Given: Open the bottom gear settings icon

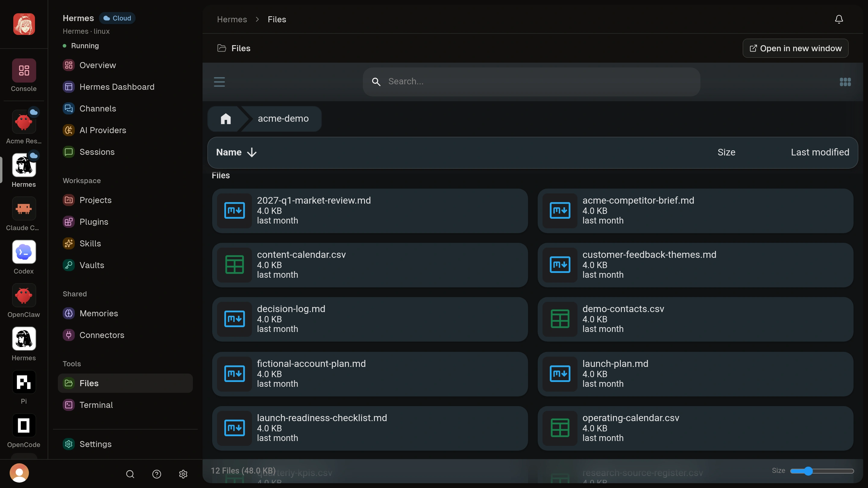Looking at the screenshot, I should [183, 474].
